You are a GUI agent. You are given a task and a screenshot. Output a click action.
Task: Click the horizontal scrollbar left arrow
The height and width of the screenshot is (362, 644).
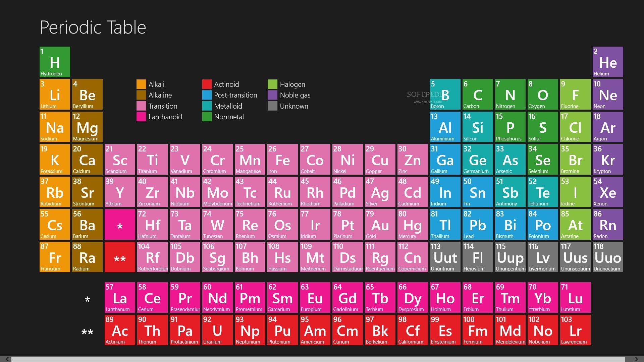click(x=7, y=359)
